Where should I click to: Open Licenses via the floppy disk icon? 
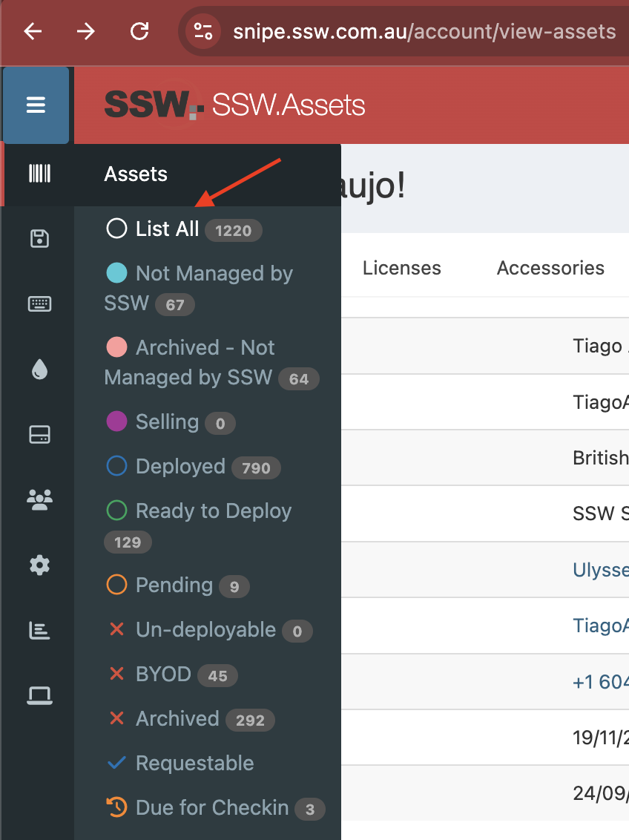[39, 238]
